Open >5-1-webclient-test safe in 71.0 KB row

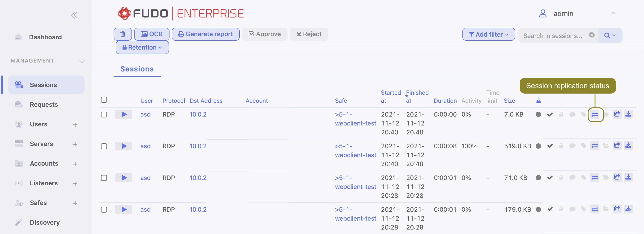pyautogui.click(x=356, y=182)
